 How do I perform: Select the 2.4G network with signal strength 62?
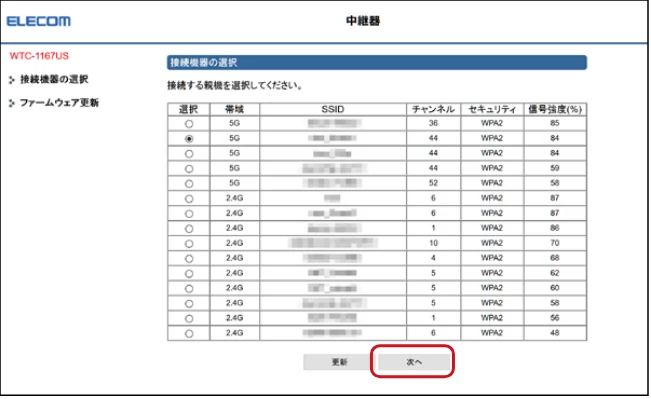(x=189, y=274)
